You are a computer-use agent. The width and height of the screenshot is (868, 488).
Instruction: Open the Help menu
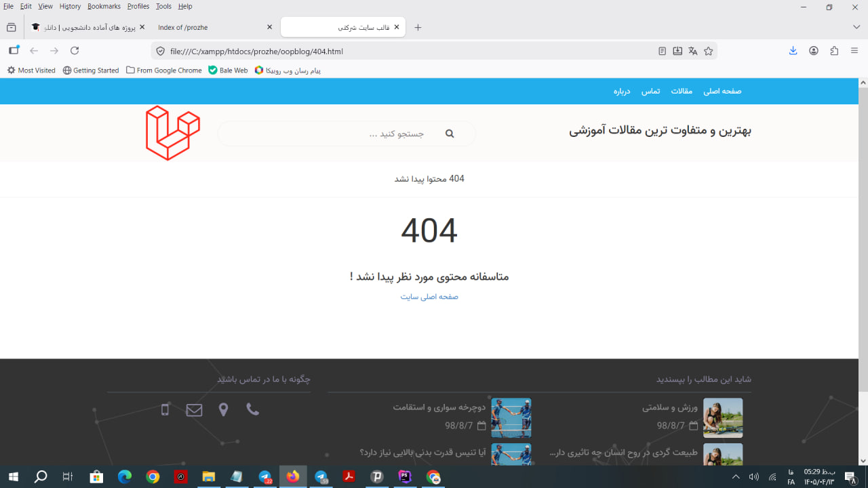point(185,6)
